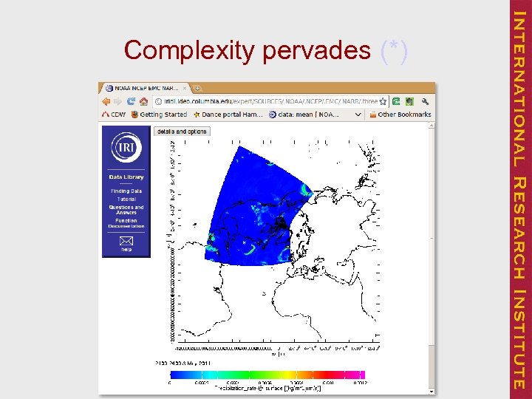The height and width of the screenshot is (399, 532).
Task: Close the NOAA NCEP EMC NARR tab
Action: tap(185, 88)
